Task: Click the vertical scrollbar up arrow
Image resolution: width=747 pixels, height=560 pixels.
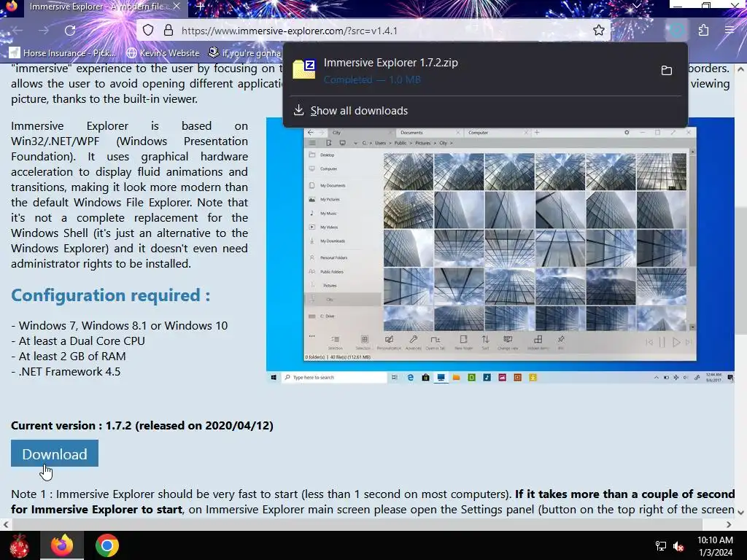Action: point(740,69)
